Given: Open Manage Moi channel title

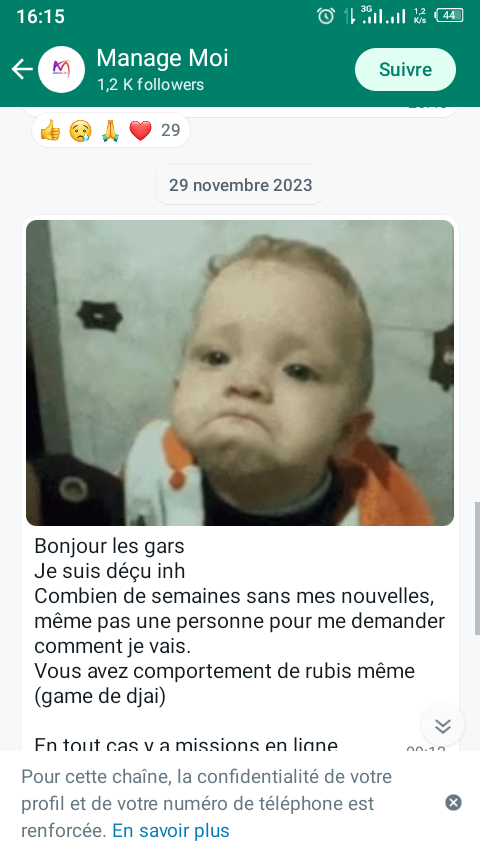Looking at the screenshot, I should (x=162, y=58).
